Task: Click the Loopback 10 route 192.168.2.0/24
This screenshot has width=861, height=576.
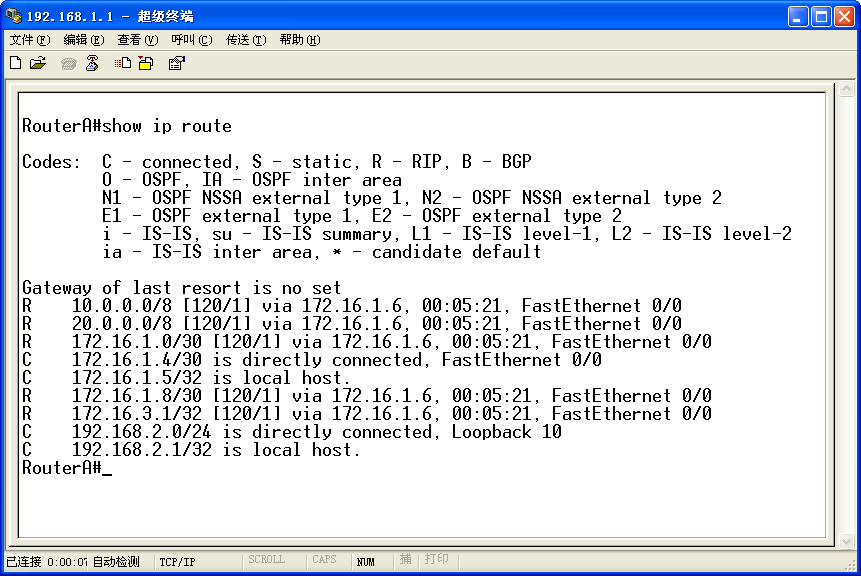Action: click(292, 432)
